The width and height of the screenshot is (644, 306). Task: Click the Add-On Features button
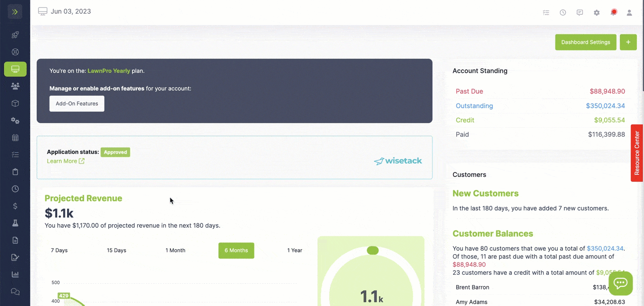(x=77, y=104)
